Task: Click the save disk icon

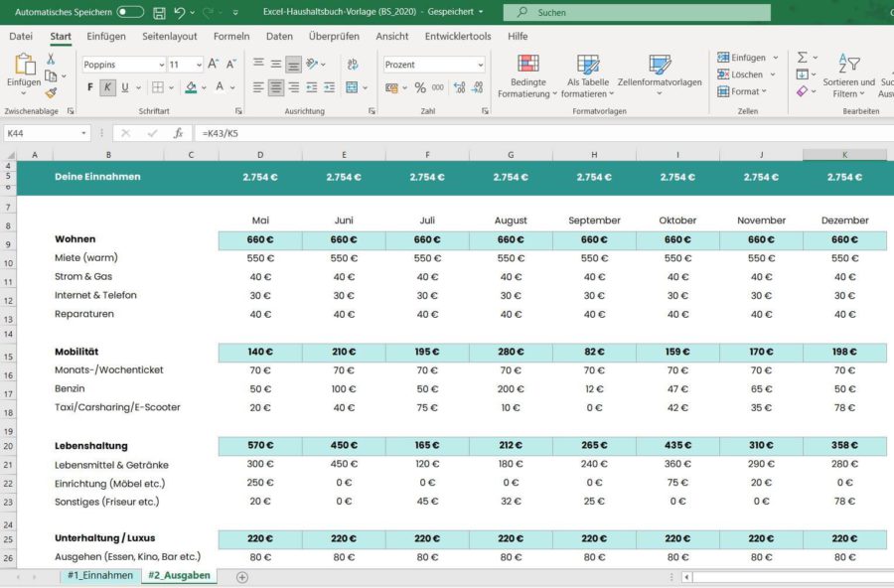Action: (160, 13)
